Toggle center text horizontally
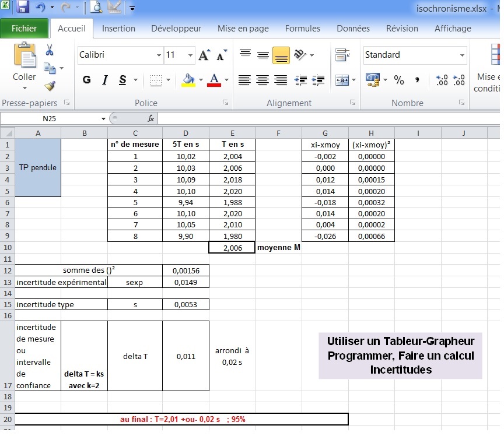 262,80
